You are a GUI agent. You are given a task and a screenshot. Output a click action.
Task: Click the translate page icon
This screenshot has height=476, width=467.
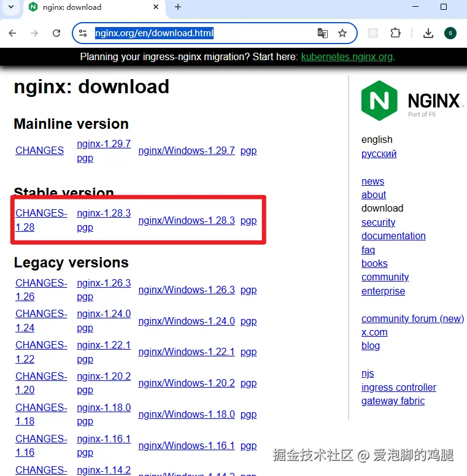click(x=322, y=33)
